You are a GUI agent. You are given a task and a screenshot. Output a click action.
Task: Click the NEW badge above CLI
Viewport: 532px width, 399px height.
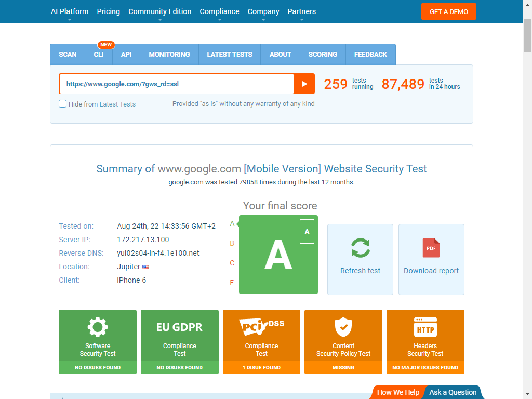(x=106, y=45)
